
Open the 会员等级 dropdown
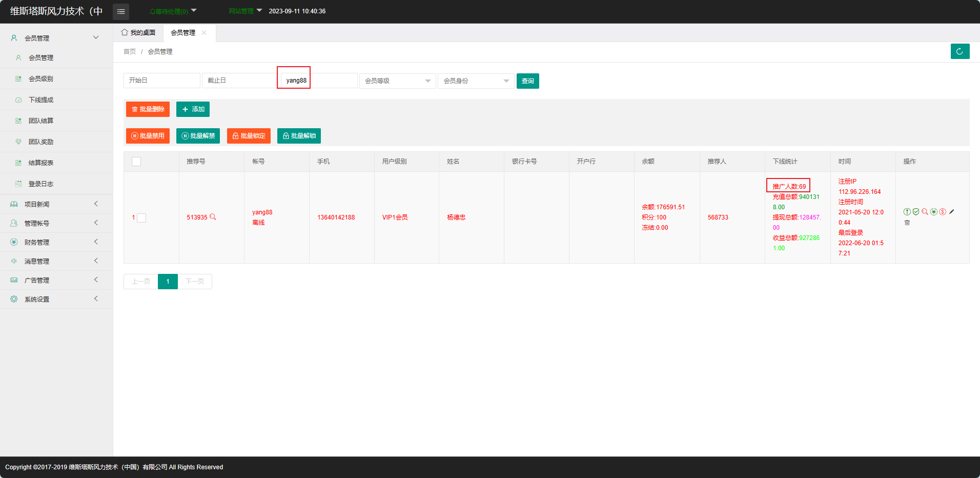click(397, 81)
